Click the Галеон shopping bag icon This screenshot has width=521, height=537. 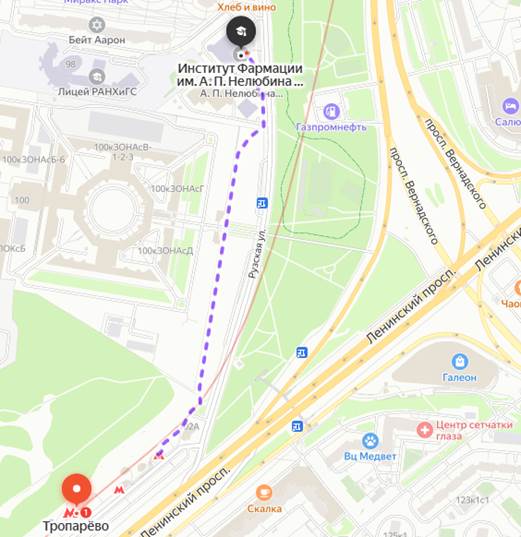coord(460,362)
